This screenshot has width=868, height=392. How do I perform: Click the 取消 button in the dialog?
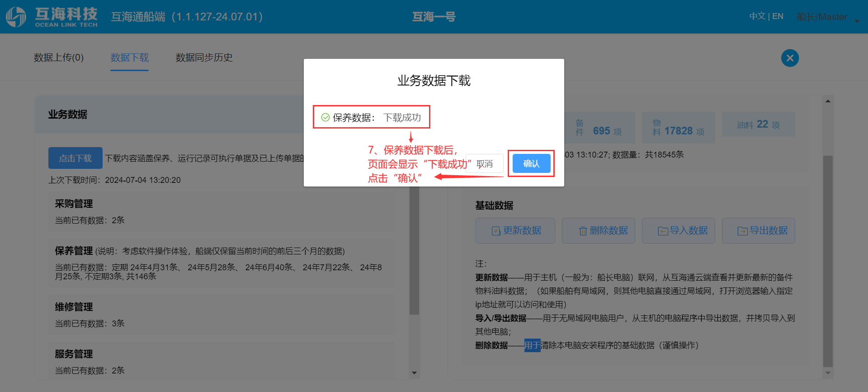484,163
